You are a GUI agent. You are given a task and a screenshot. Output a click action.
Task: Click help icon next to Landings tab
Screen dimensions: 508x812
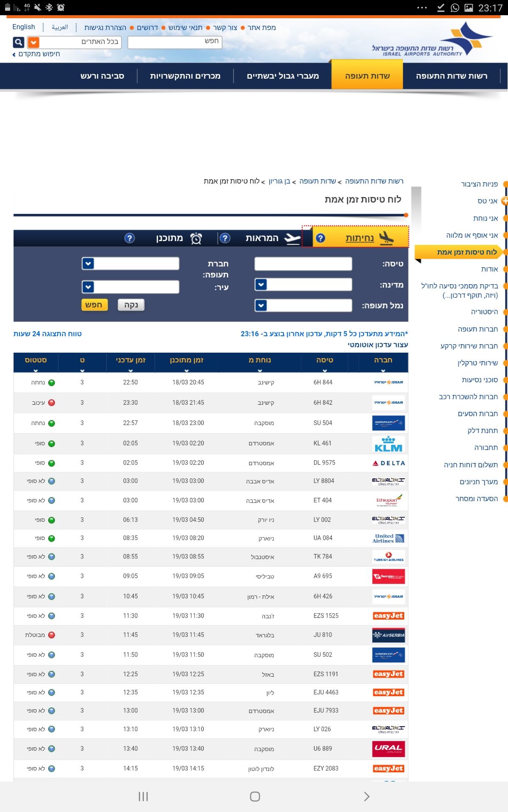pyautogui.click(x=320, y=238)
